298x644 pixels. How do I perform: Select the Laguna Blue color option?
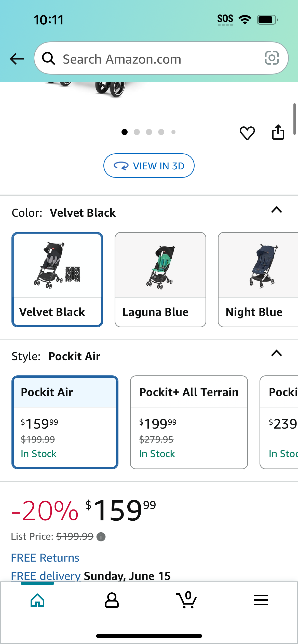pyautogui.click(x=160, y=280)
